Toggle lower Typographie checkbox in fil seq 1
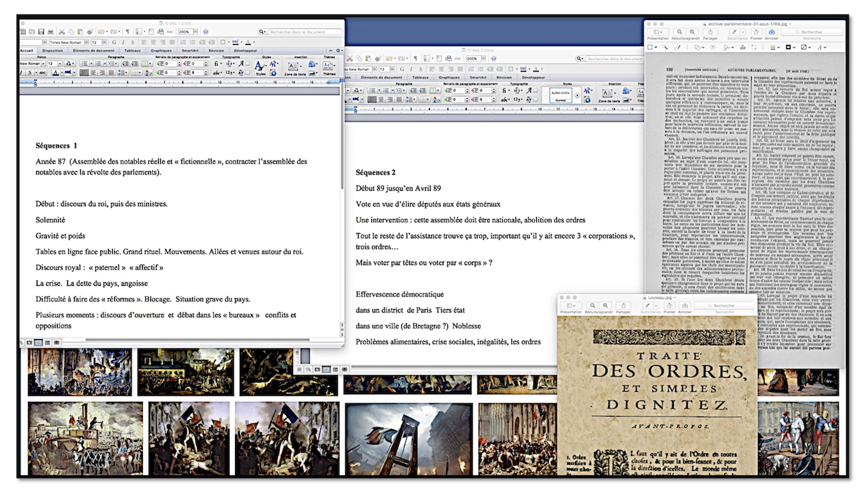Screen dimensions: 868x494 tap(248, 73)
